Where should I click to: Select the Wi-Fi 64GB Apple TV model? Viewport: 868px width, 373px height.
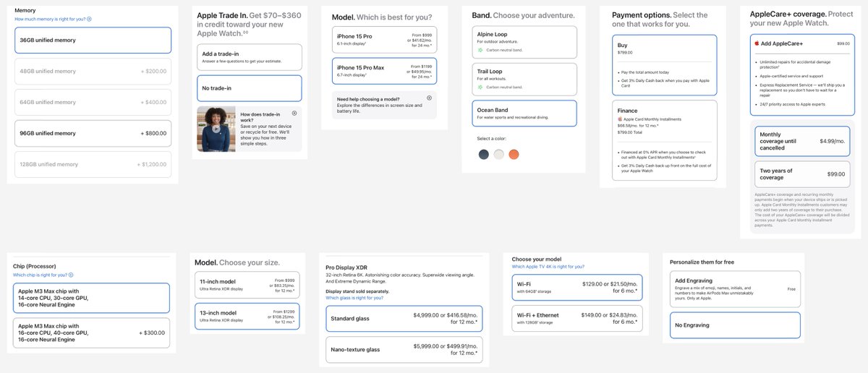click(576, 288)
